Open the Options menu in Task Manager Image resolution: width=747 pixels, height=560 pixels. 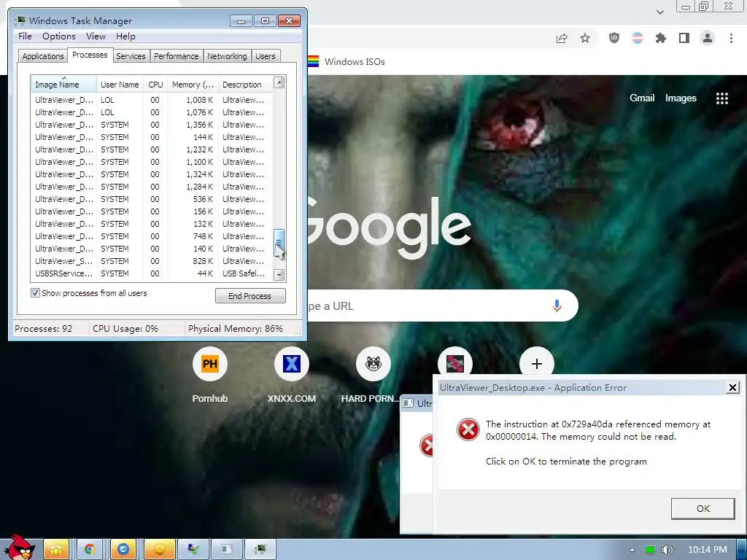[59, 36]
